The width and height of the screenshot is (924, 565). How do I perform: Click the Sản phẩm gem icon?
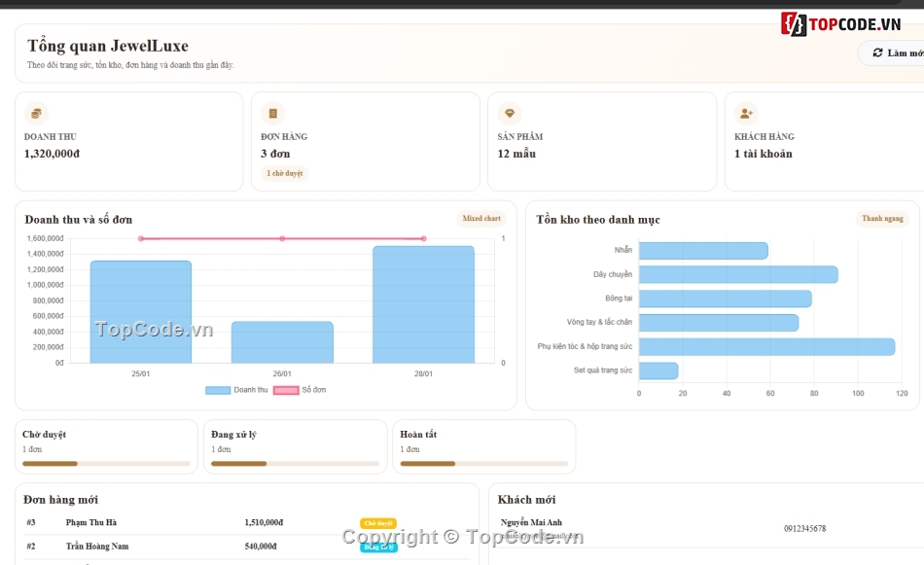tap(510, 113)
